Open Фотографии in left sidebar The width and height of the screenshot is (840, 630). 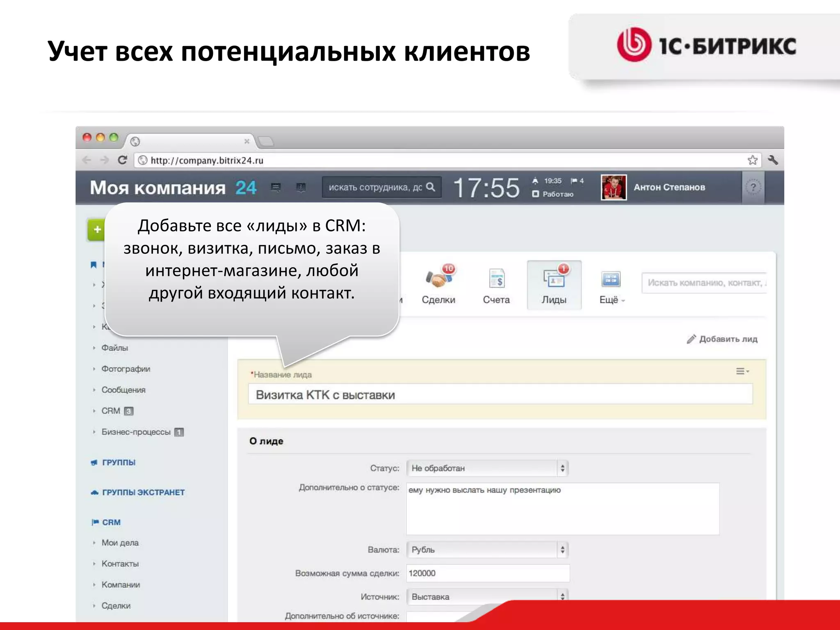126,368
